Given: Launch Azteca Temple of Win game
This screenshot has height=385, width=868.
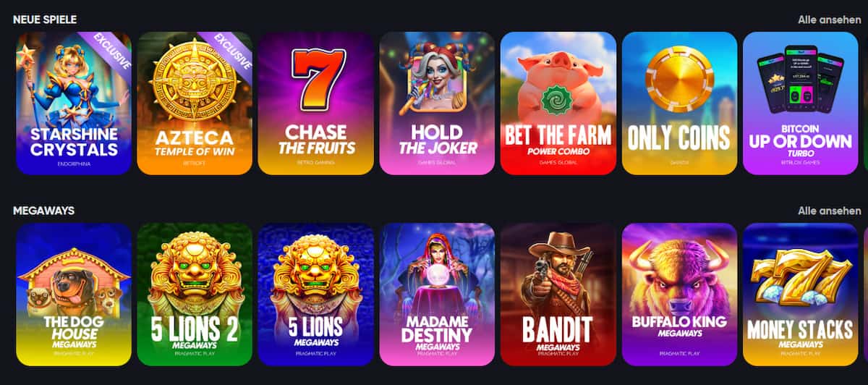Looking at the screenshot, I should coord(195,103).
